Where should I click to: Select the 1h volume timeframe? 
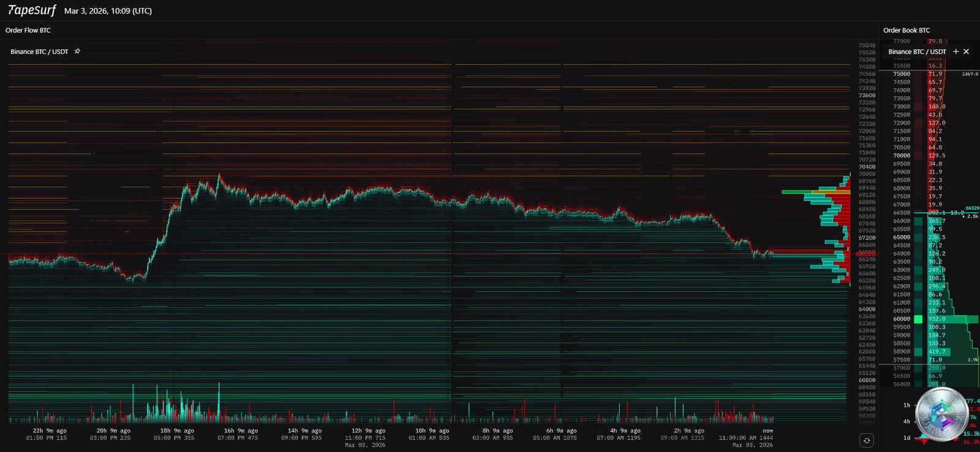tap(907, 405)
